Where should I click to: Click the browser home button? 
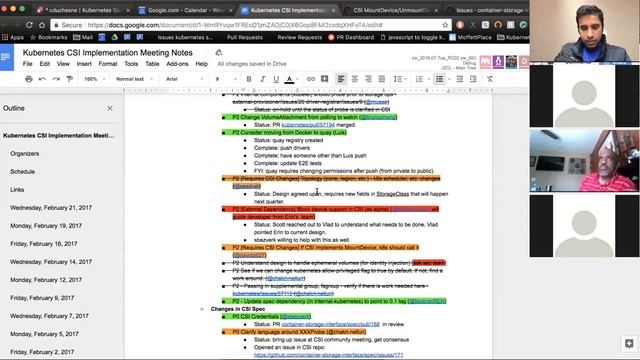[x=42, y=25]
